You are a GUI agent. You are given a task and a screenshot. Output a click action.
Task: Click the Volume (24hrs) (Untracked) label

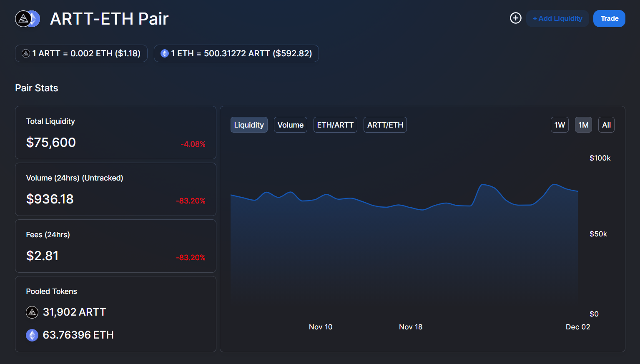click(75, 178)
